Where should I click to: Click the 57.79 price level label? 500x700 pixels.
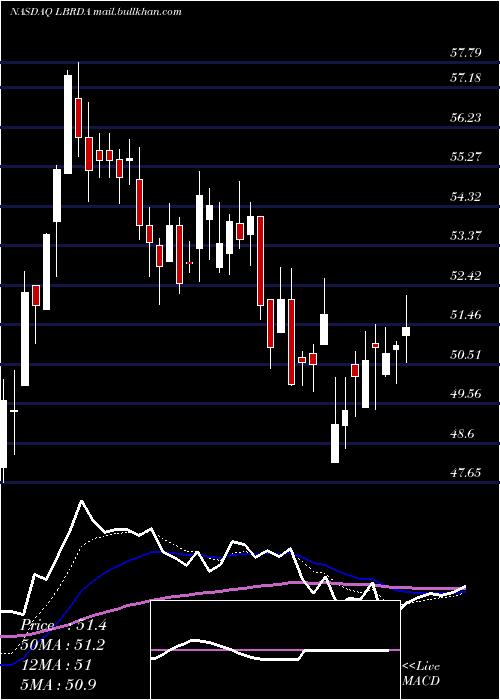466,53
